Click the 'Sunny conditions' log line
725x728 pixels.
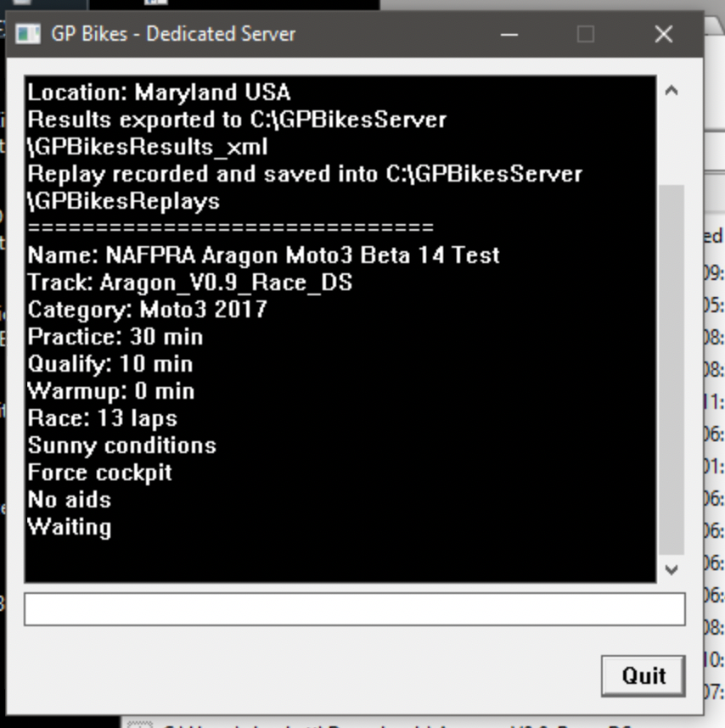point(121,445)
